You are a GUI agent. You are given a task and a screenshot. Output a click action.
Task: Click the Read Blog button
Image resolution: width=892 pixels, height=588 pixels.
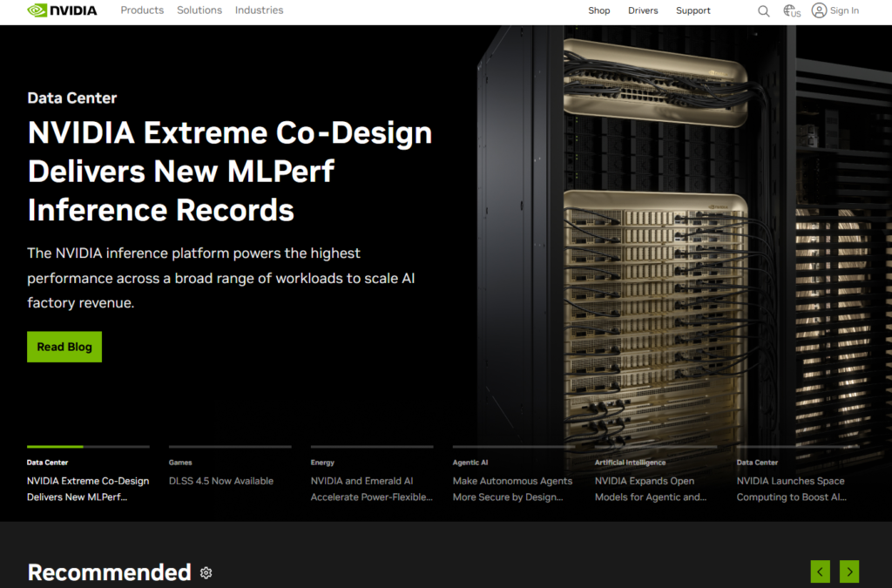[x=64, y=346]
